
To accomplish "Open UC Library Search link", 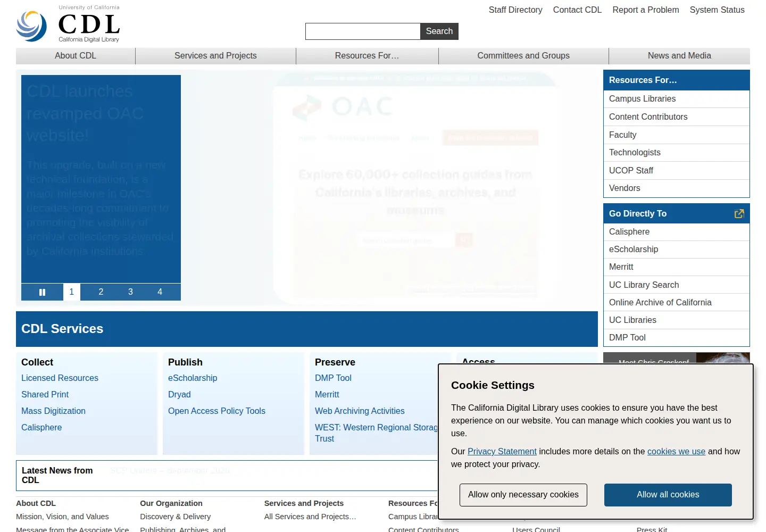I will pos(676,285).
